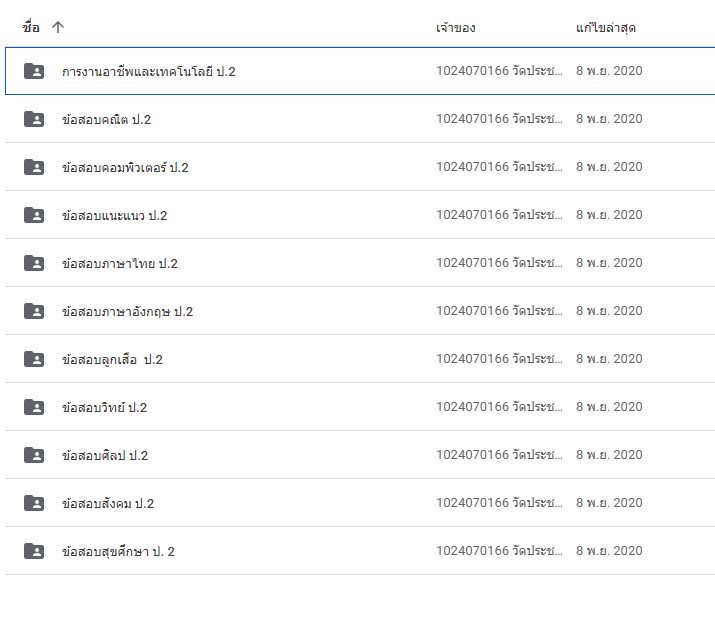Click the folder icon beside ข้อสอบแนะแนว ป.2
This screenshot has width=715, height=619.
click(34, 215)
